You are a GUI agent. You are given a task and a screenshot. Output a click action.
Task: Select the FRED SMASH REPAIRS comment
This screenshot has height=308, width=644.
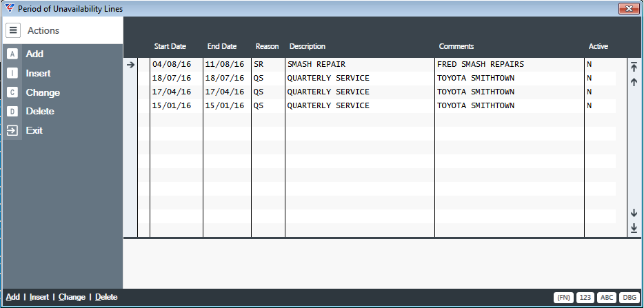[x=481, y=64]
